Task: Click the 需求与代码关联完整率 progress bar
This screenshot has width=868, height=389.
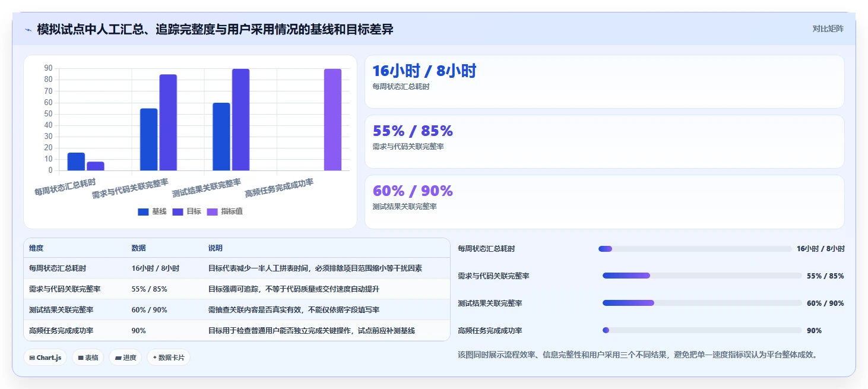Action: [x=702, y=276]
